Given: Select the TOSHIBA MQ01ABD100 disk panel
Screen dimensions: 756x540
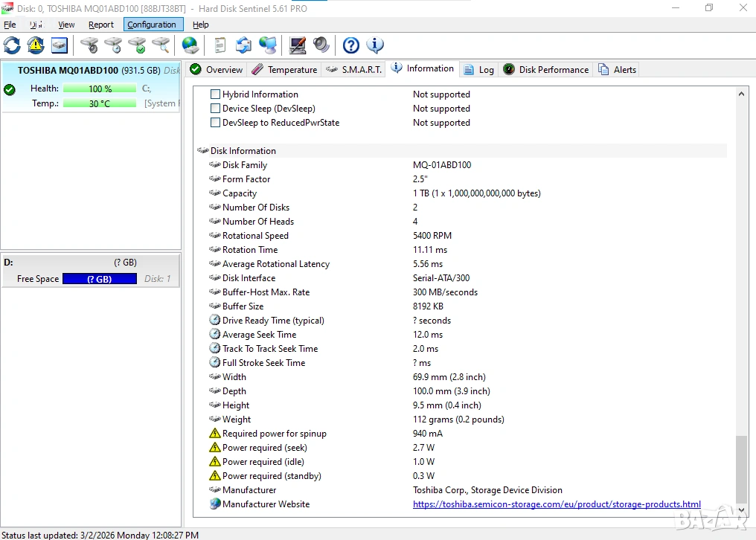Looking at the screenshot, I should (91, 86).
